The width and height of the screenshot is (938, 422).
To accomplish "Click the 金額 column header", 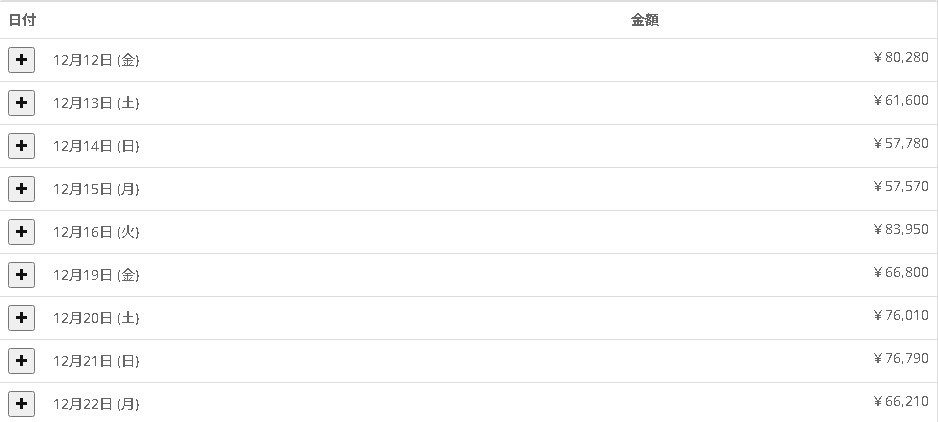I will tap(645, 20).
